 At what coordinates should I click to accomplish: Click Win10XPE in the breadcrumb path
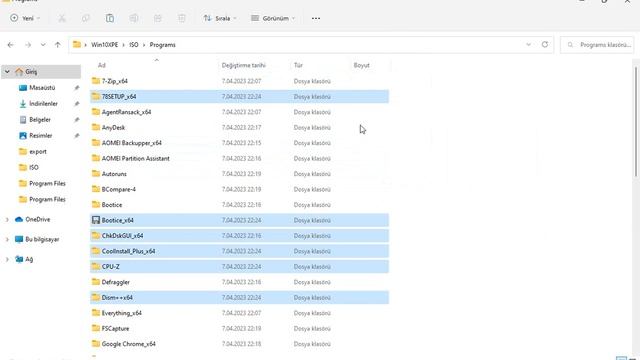[x=104, y=45]
